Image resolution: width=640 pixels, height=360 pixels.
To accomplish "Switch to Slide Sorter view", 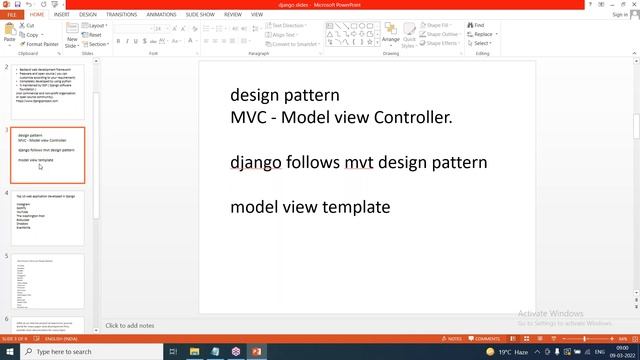I will click(x=527, y=339).
